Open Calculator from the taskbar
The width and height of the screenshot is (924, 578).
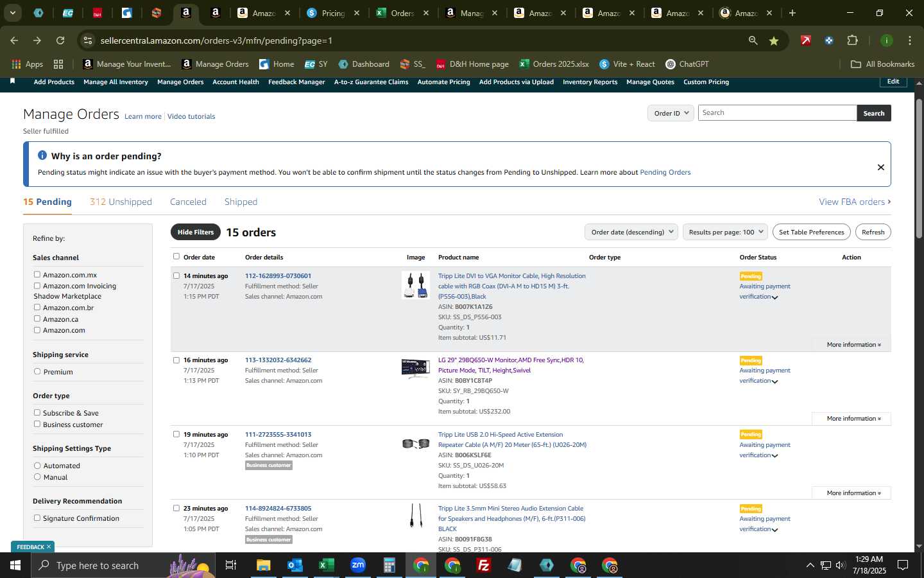tap(389, 565)
